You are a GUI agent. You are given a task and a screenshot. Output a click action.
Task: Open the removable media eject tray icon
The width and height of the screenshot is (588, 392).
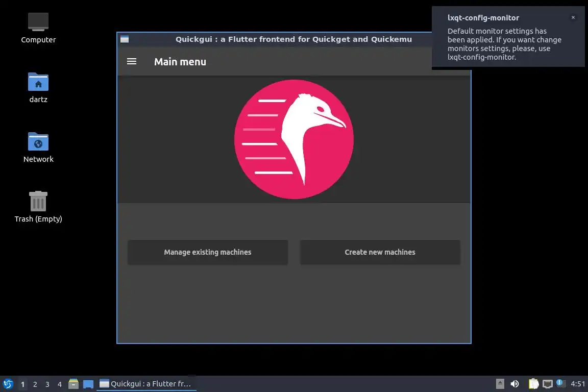click(x=500, y=384)
